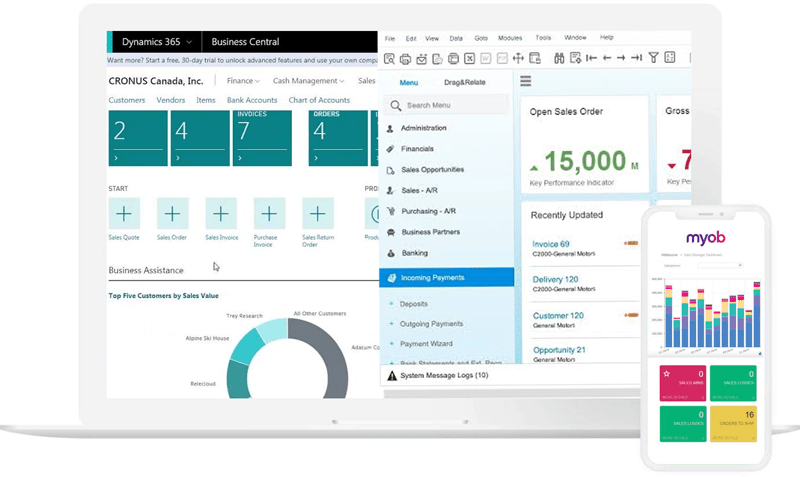The height and width of the screenshot is (477, 800).
Task: Click the red Sales Wins tile on phone
Action: [683, 383]
